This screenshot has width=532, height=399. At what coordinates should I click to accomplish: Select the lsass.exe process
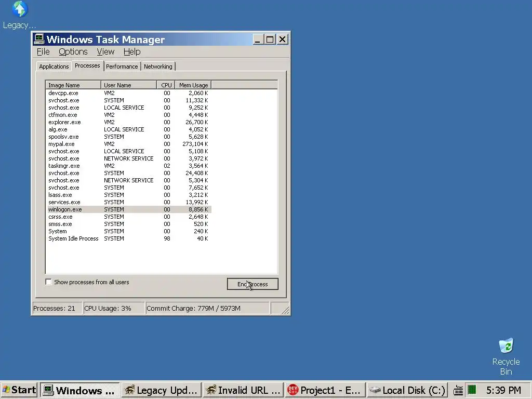coord(129,195)
